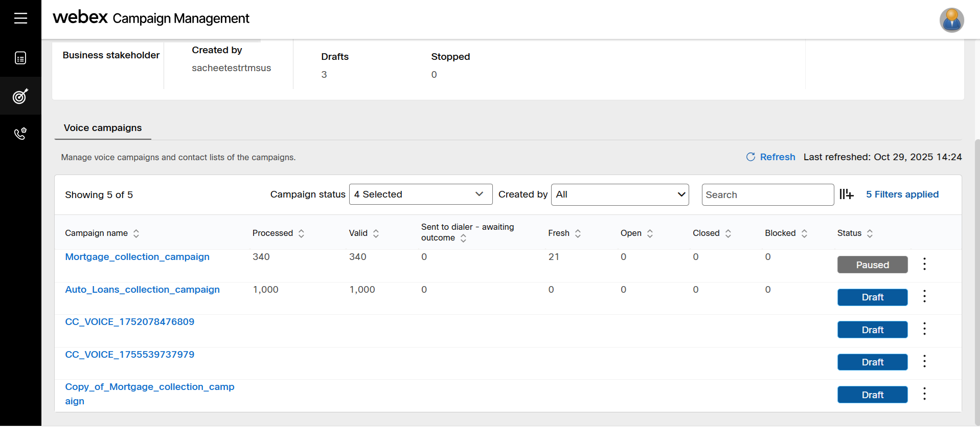Open CC_VOICE_1755539737979 campaign link
This screenshot has width=980, height=434.
(x=130, y=355)
